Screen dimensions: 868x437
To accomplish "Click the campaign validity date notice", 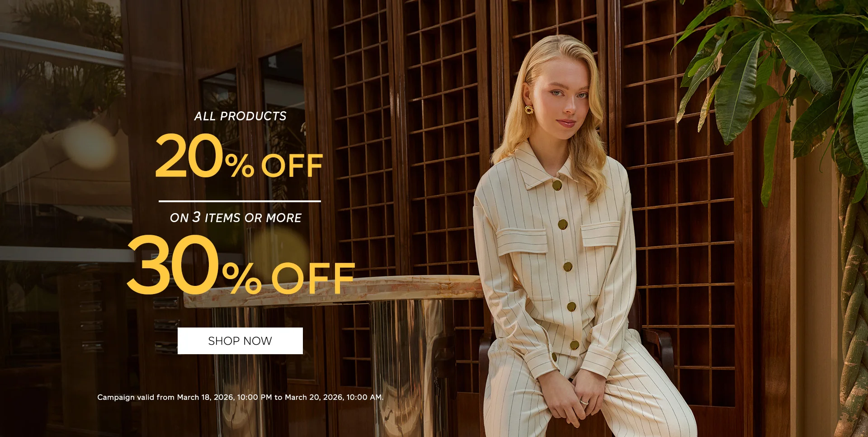I will point(240,397).
